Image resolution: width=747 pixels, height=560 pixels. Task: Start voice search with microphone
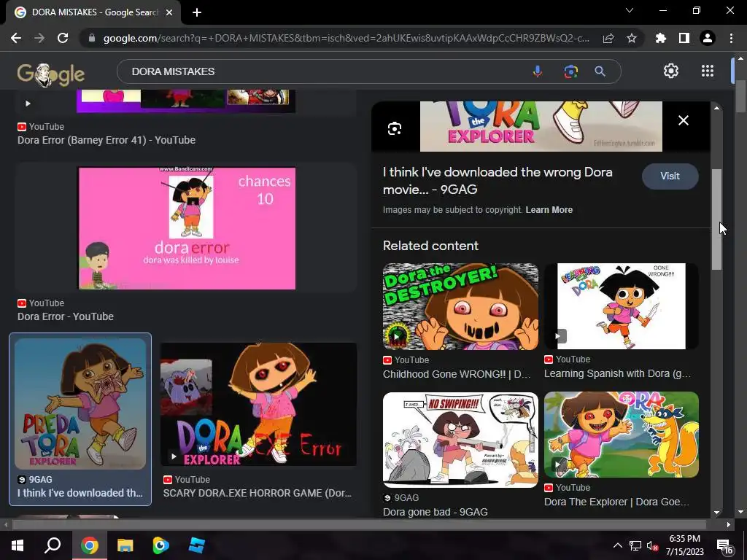[538, 71]
